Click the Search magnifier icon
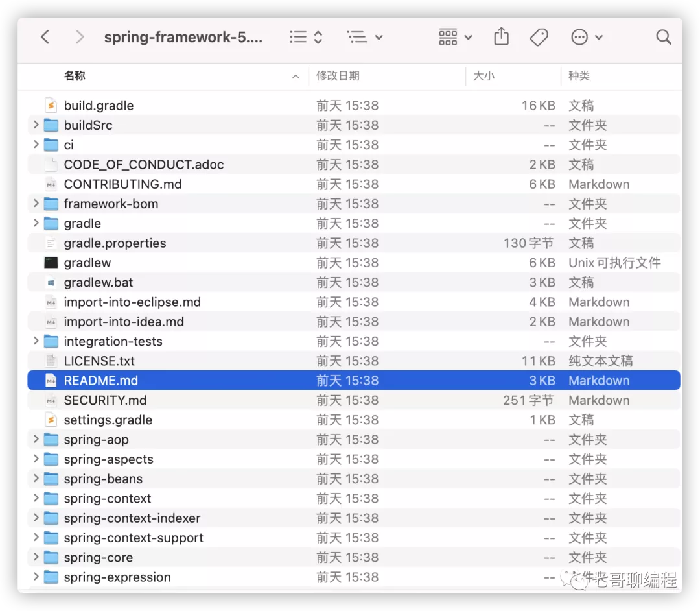 point(664,37)
